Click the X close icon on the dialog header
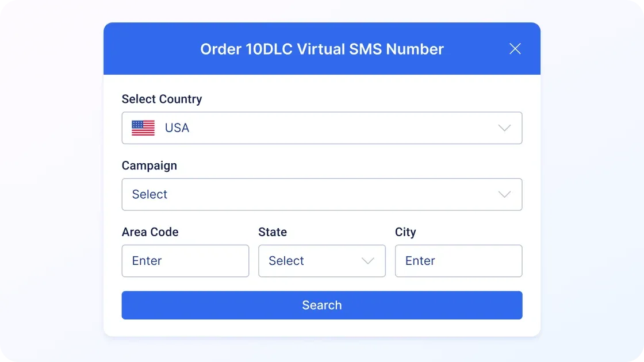The image size is (644, 362). pyautogui.click(x=515, y=49)
